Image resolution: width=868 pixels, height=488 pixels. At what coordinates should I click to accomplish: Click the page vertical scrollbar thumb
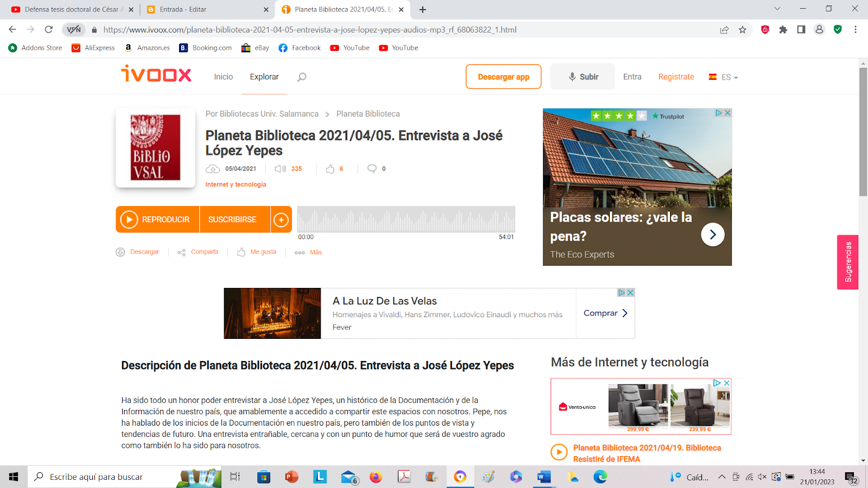863,132
